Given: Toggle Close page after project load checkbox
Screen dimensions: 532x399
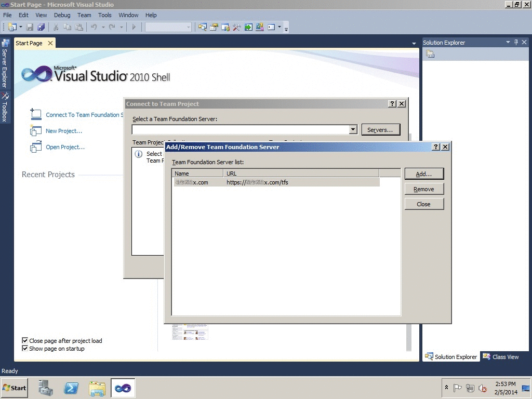Looking at the screenshot, I should click(25, 340).
